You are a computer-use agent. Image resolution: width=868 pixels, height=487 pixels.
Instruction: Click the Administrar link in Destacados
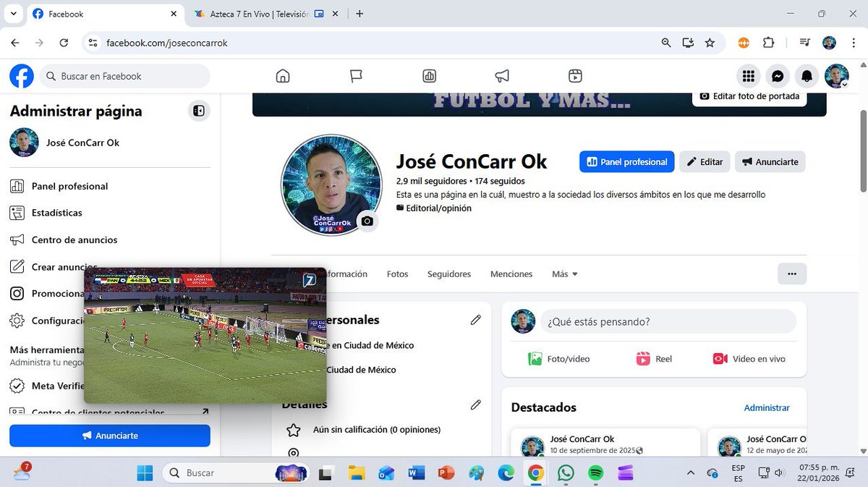pos(767,407)
